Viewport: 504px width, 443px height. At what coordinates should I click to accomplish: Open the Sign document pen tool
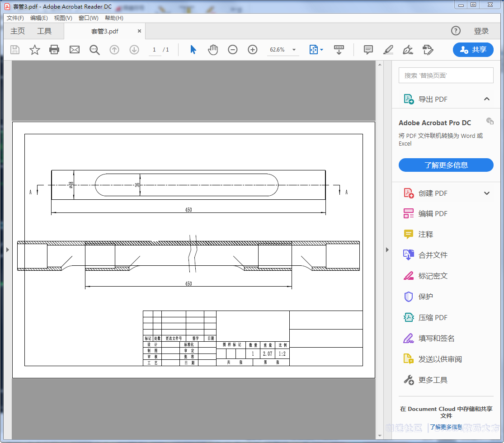point(408,50)
